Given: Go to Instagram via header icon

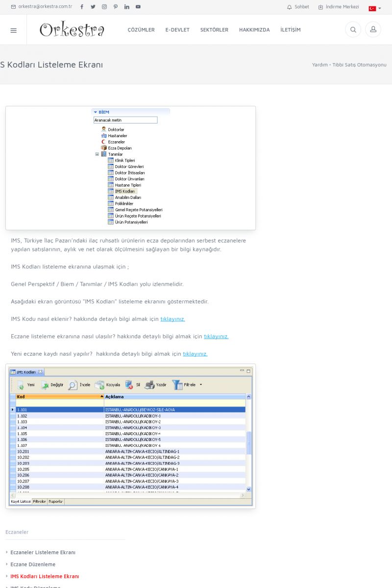Looking at the screenshot, I should coord(104,7).
